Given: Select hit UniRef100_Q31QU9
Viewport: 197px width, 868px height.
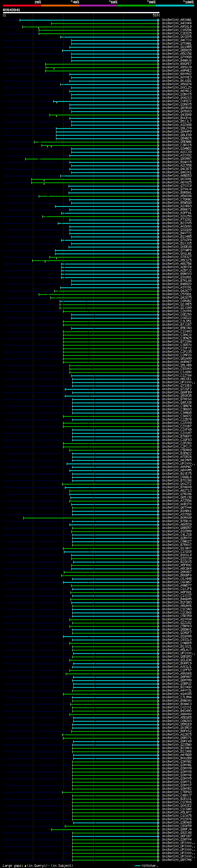Looking at the screenshot, I should 176,230.
